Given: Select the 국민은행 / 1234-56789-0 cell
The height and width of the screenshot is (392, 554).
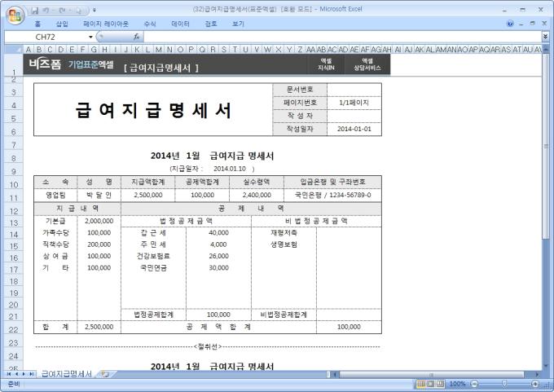Looking at the screenshot, I should pyautogui.click(x=332, y=195).
